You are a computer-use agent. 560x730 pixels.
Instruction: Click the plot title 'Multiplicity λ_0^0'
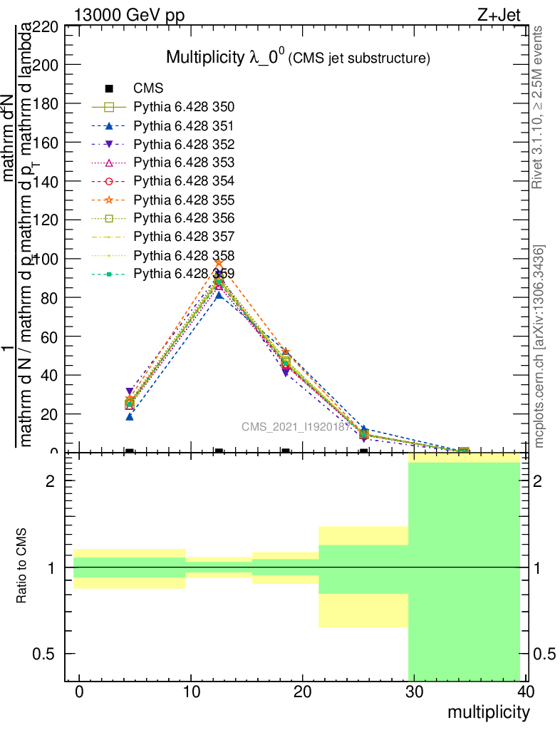pyautogui.click(x=225, y=57)
